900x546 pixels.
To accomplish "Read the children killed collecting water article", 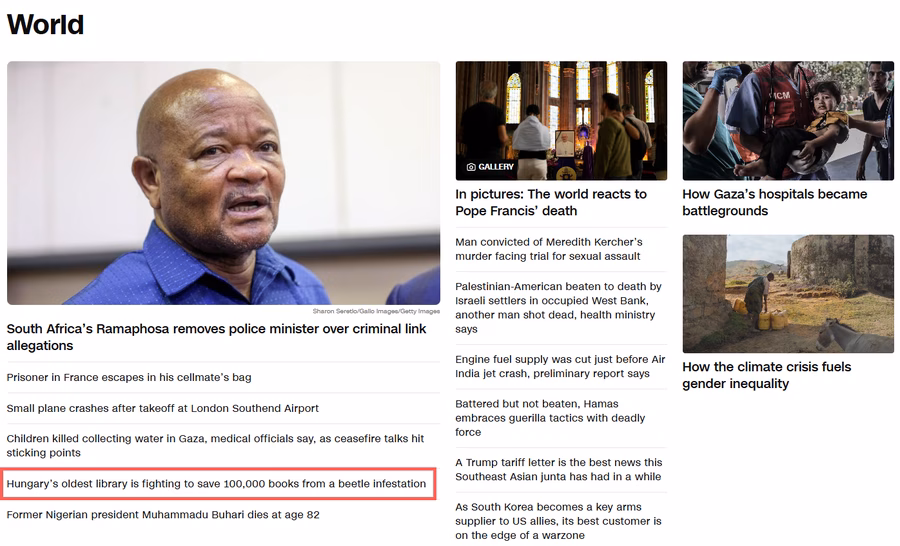I will point(215,446).
